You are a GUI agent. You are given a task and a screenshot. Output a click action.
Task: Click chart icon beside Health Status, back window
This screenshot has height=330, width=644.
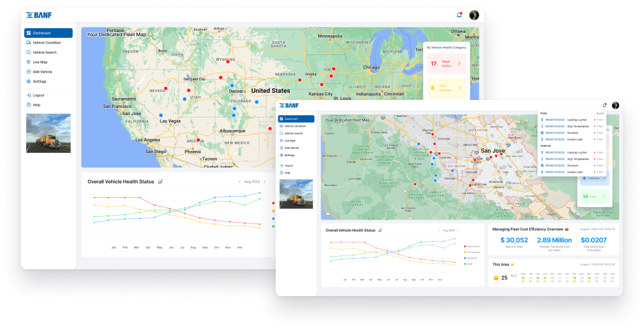coord(160,181)
